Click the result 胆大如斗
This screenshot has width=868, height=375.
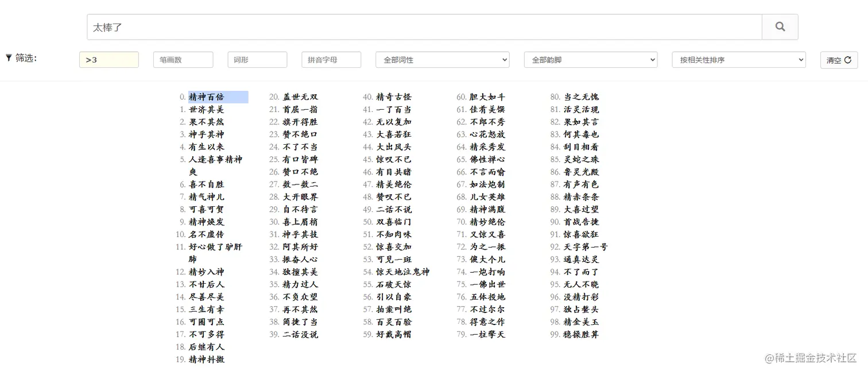coord(487,97)
